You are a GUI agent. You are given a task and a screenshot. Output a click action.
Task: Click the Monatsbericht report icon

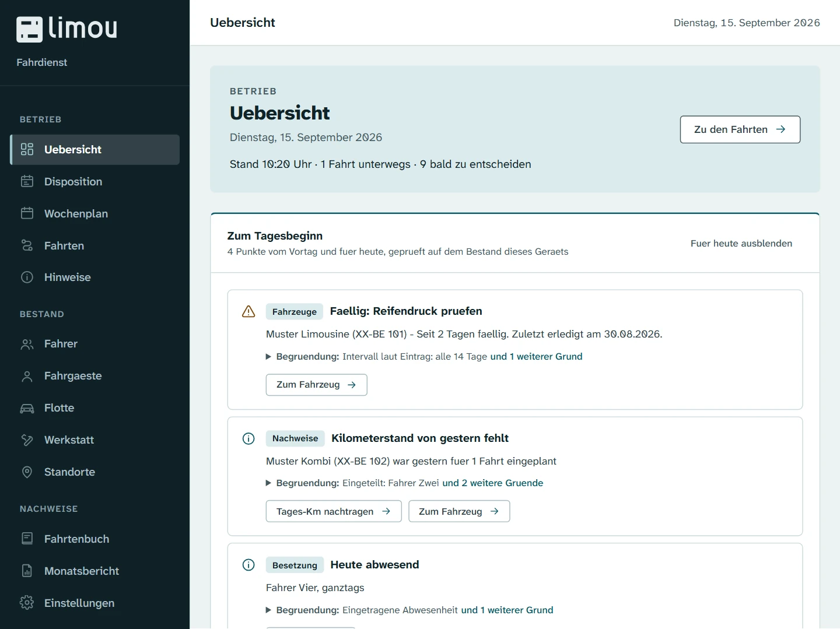27,571
